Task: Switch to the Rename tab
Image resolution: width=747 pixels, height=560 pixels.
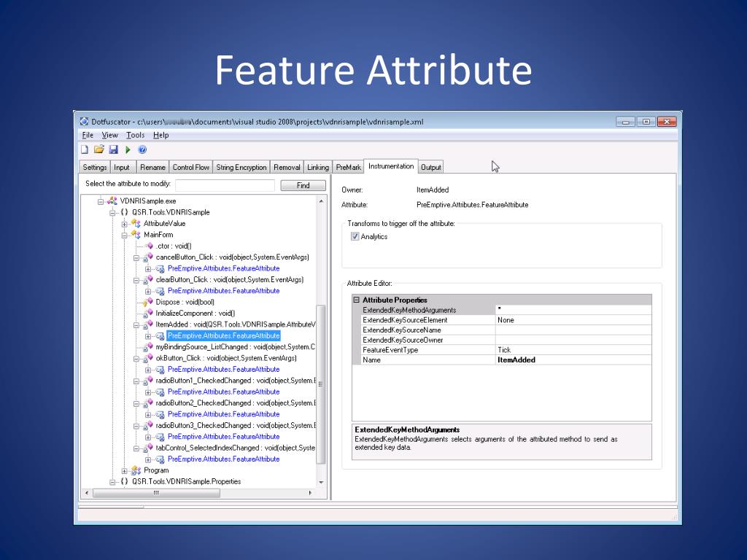Action: (x=152, y=167)
